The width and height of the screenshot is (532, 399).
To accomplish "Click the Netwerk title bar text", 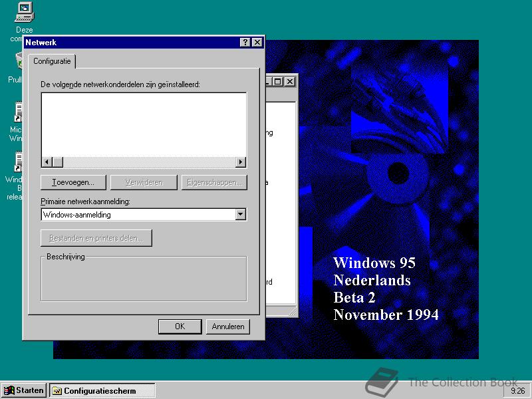I will pyautogui.click(x=41, y=43).
